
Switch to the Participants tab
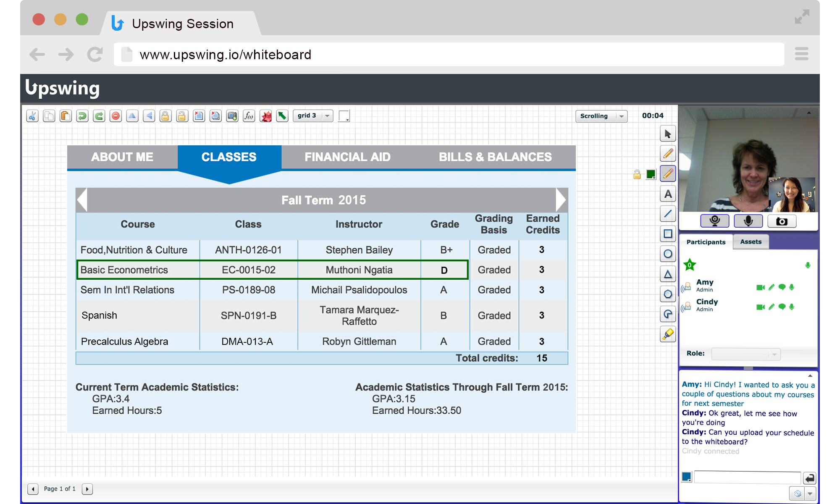pyautogui.click(x=706, y=242)
